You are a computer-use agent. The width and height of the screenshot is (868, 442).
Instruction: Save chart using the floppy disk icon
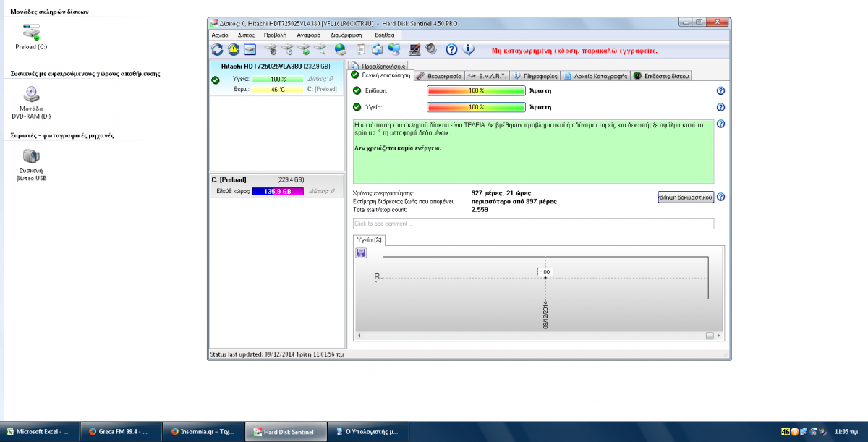point(362,252)
